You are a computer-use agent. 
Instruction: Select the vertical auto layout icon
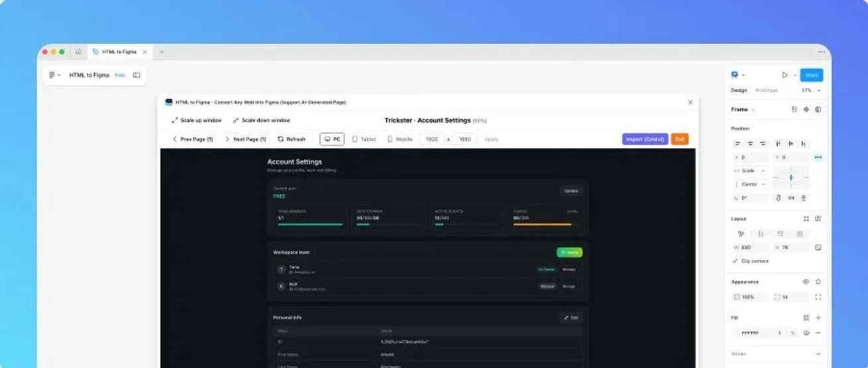point(761,234)
